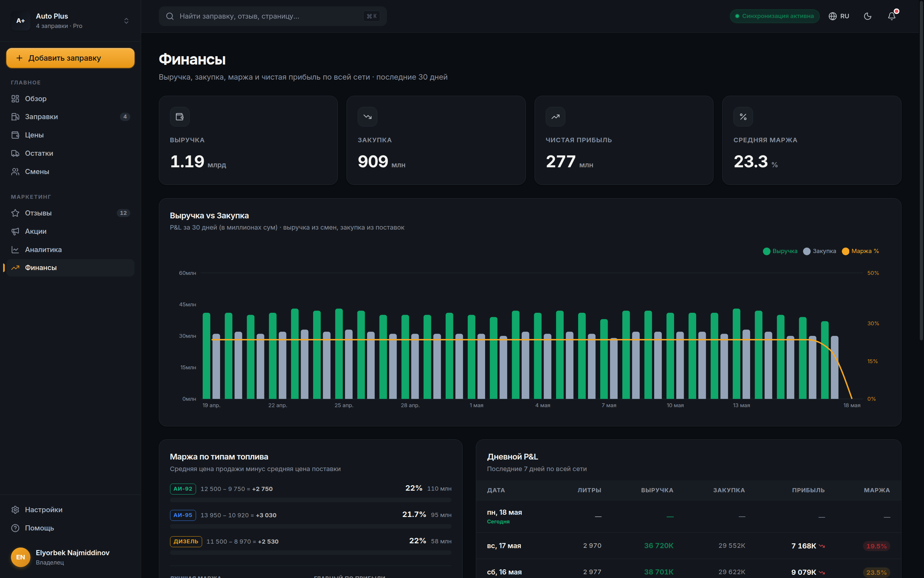This screenshot has height=578, width=924.
Task: Click the АИ-92 margin progress bar
Action: pyautogui.click(x=311, y=500)
